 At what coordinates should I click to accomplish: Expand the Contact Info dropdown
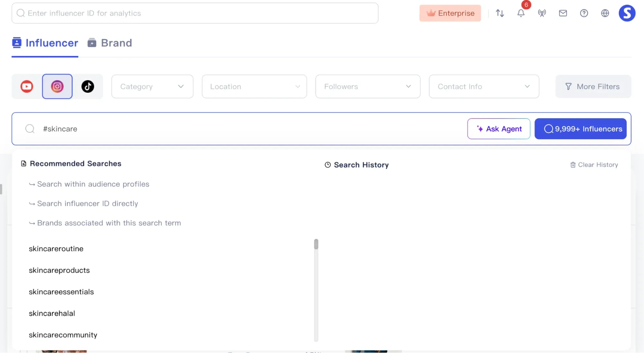pyautogui.click(x=484, y=86)
